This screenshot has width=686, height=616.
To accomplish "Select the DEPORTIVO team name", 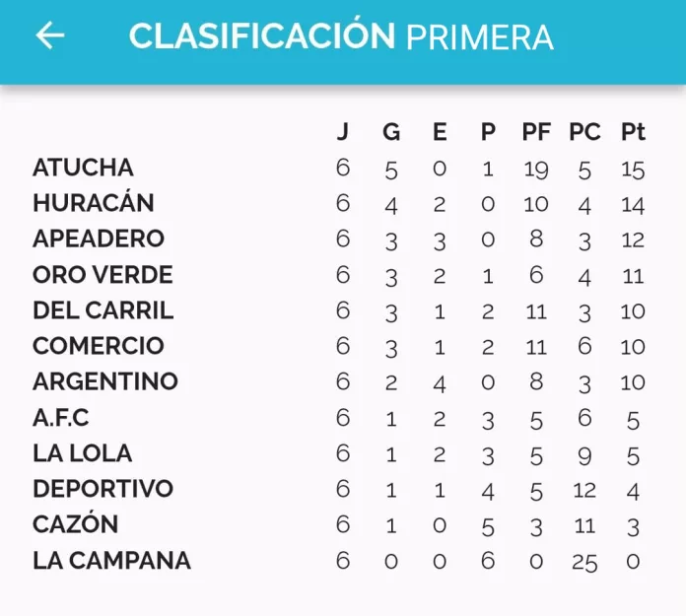I will point(103,489).
